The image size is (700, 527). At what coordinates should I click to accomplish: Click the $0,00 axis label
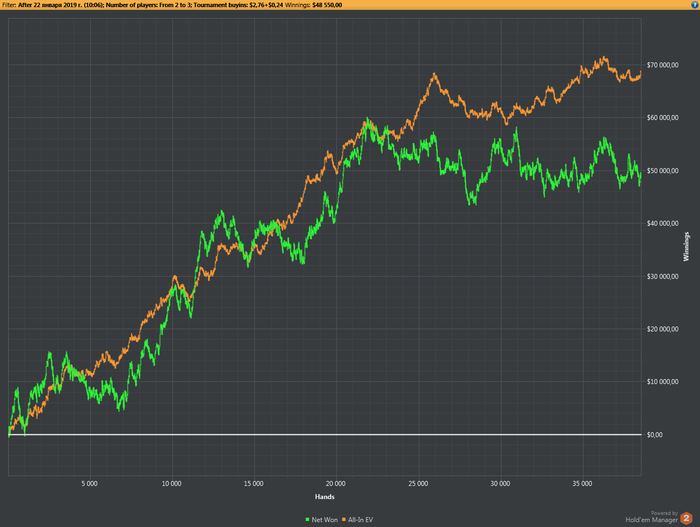pyautogui.click(x=654, y=435)
